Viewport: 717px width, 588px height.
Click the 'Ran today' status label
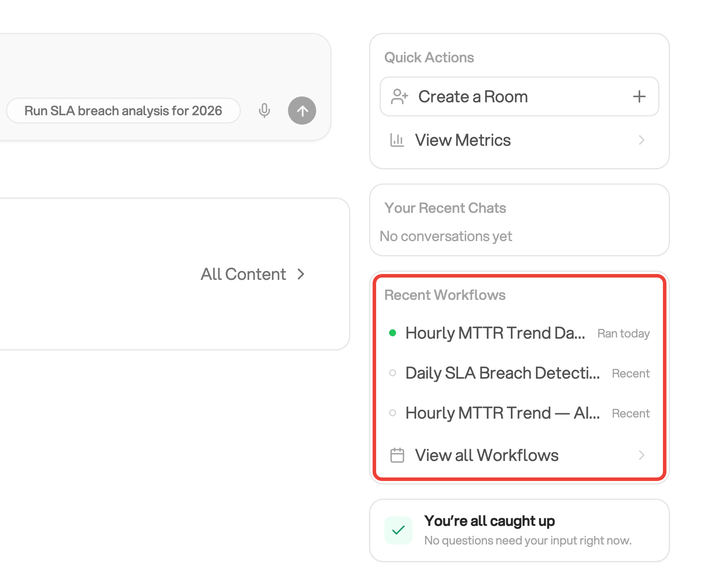(x=623, y=333)
